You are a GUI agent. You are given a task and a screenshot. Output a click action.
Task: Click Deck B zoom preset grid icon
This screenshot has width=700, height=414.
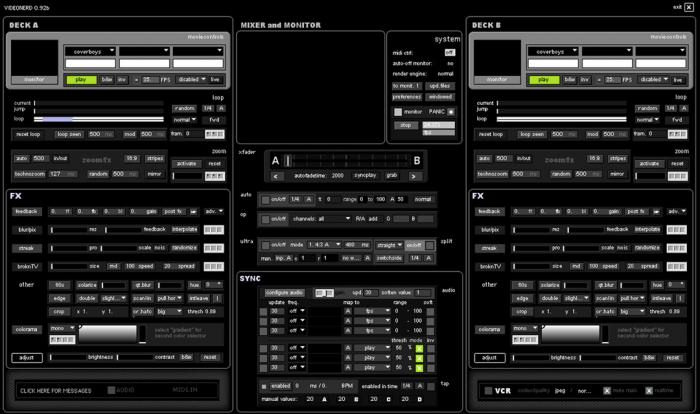tap(677, 176)
